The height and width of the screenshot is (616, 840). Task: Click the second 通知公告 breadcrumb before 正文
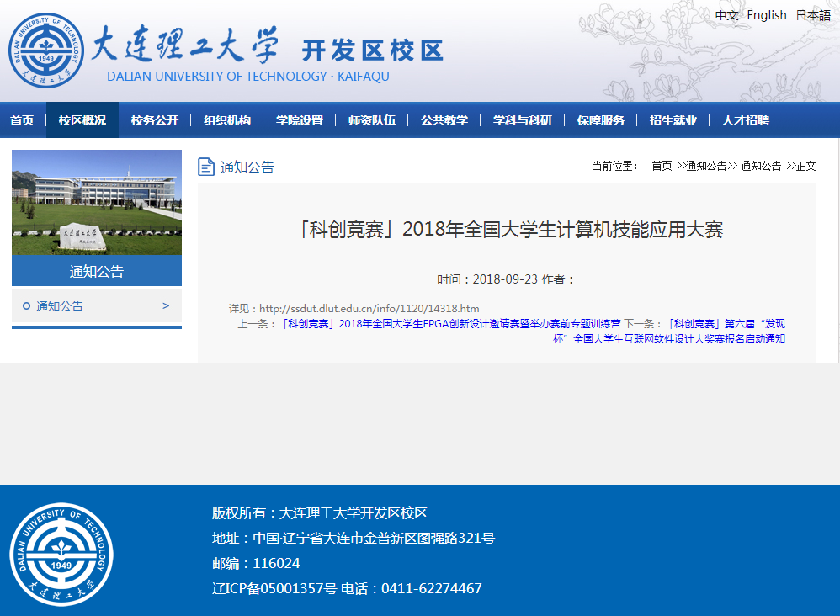761,166
